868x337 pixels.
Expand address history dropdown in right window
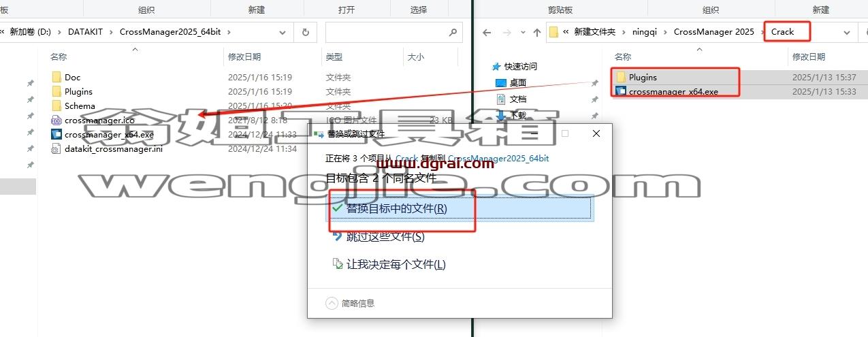pos(847,32)
